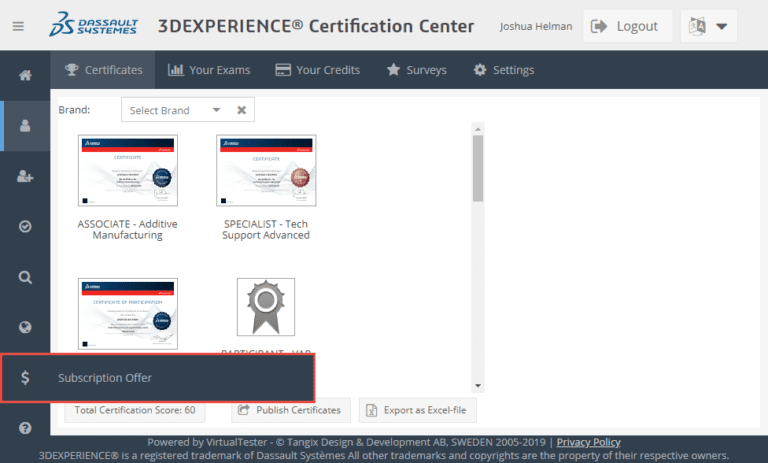Image resolution: width=768 pixels, height=463 pixels.
Task: Click the hamburger menu icon
Action: click(x=18, y=27)
